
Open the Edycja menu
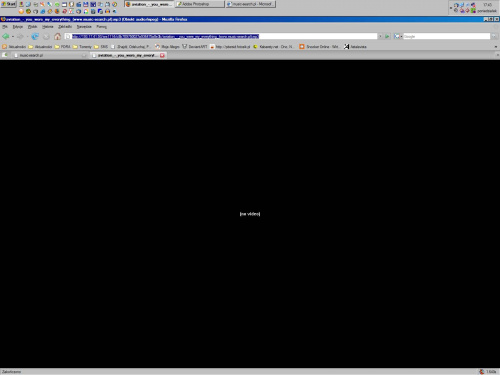(18, 27)
